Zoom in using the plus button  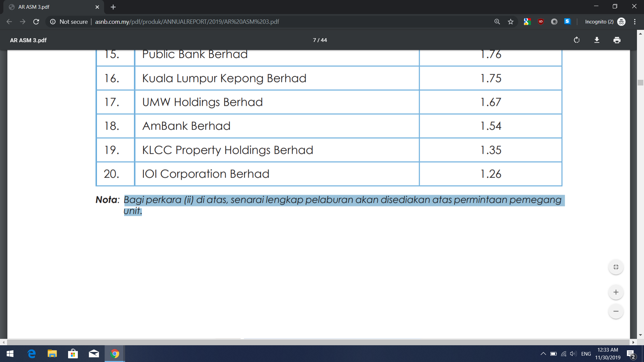click(x=616, y=292)
